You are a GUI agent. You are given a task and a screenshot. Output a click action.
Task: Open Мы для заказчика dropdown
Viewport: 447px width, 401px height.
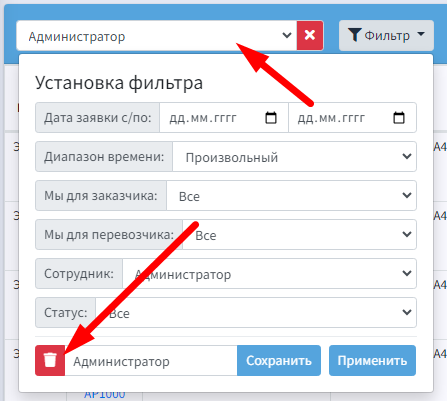point(291,196)
